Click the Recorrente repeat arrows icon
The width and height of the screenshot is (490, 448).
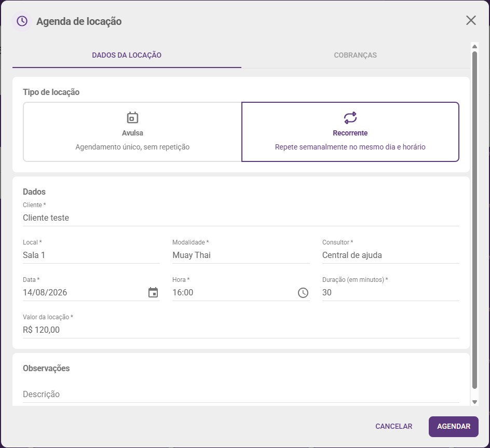click(350, 117)
